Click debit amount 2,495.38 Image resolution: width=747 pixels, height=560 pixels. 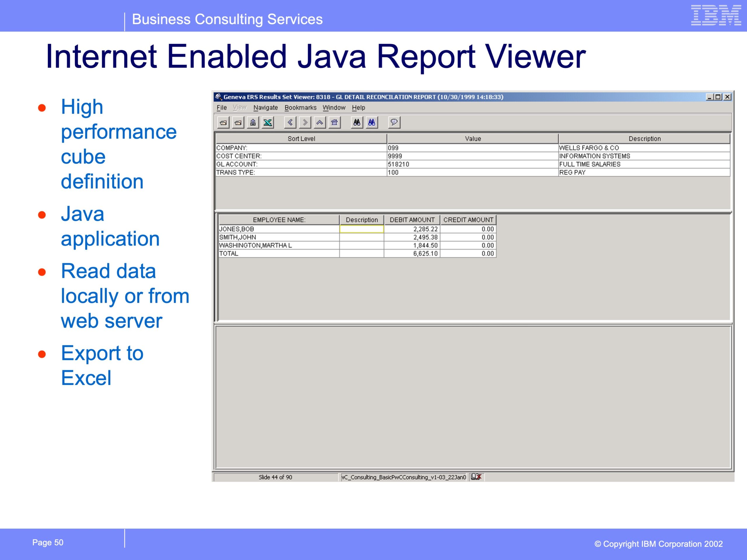pyautogui.click(x=412, y=237)
